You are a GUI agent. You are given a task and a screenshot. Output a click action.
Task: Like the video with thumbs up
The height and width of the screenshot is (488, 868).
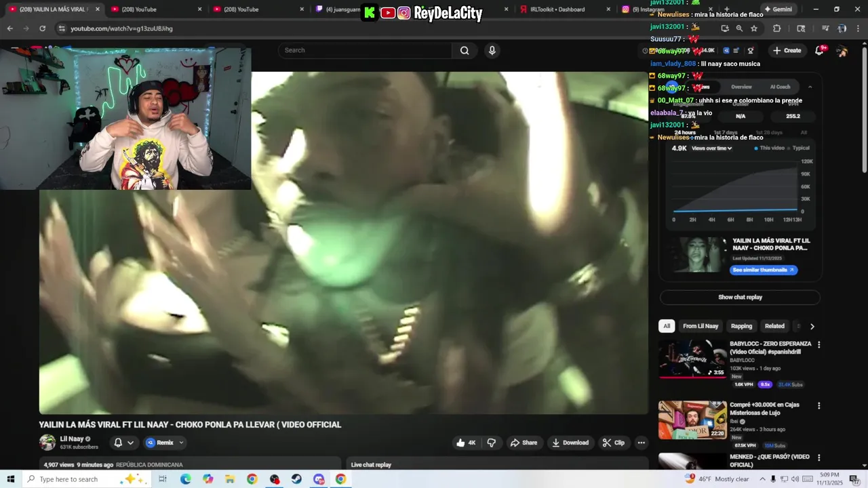[x=466, y=443]
